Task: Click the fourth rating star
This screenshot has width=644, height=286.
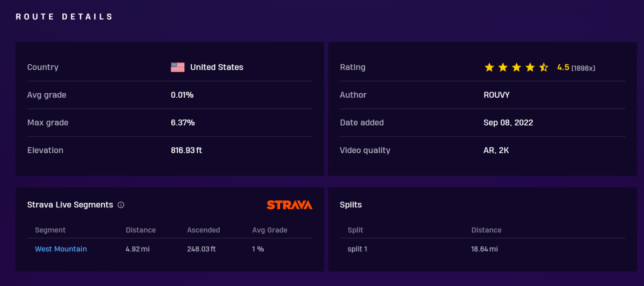Action: (530, 67)
